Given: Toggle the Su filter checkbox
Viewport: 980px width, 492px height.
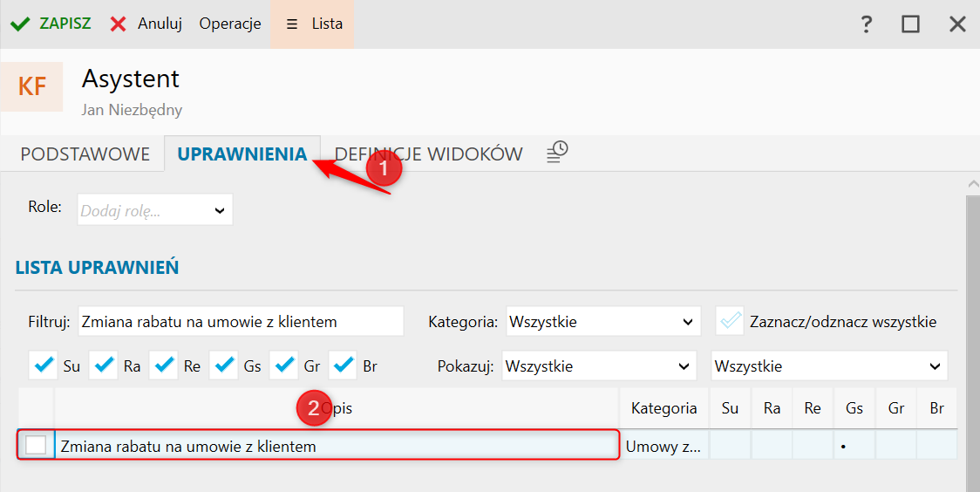Looking at the screenshot, I should pos(43,366).
